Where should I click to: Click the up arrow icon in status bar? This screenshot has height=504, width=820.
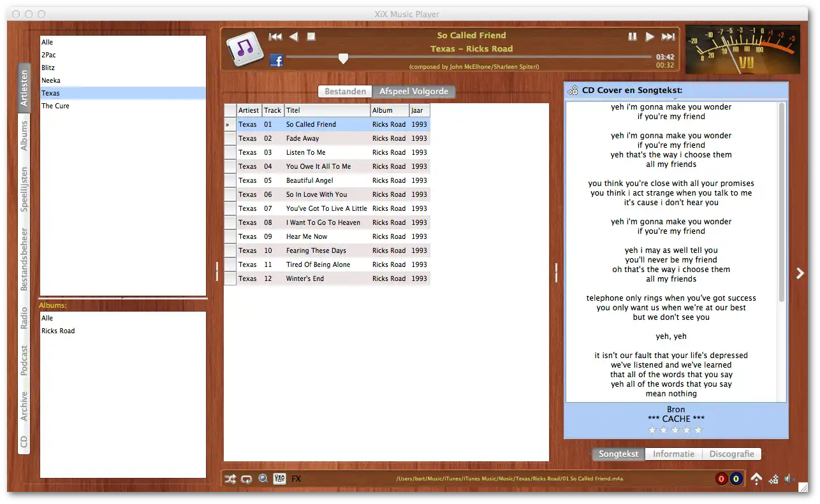click(756, 479)
